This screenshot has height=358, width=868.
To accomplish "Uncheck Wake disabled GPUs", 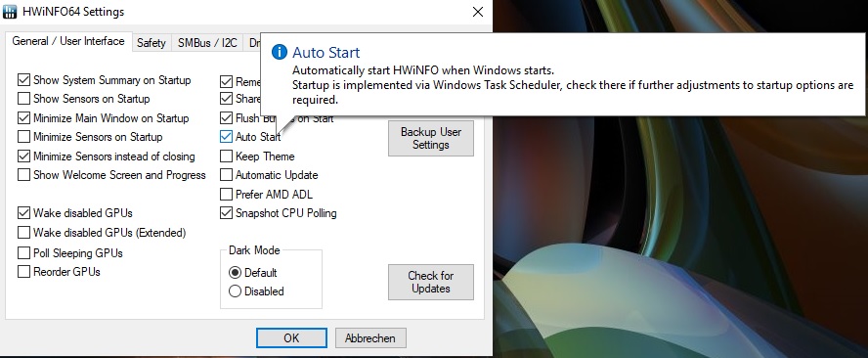I will pyautogui.click(x=23, y=213).
